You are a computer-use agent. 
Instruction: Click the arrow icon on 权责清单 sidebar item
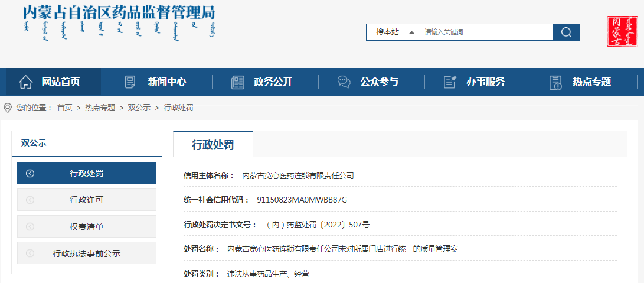pos(30,227)
